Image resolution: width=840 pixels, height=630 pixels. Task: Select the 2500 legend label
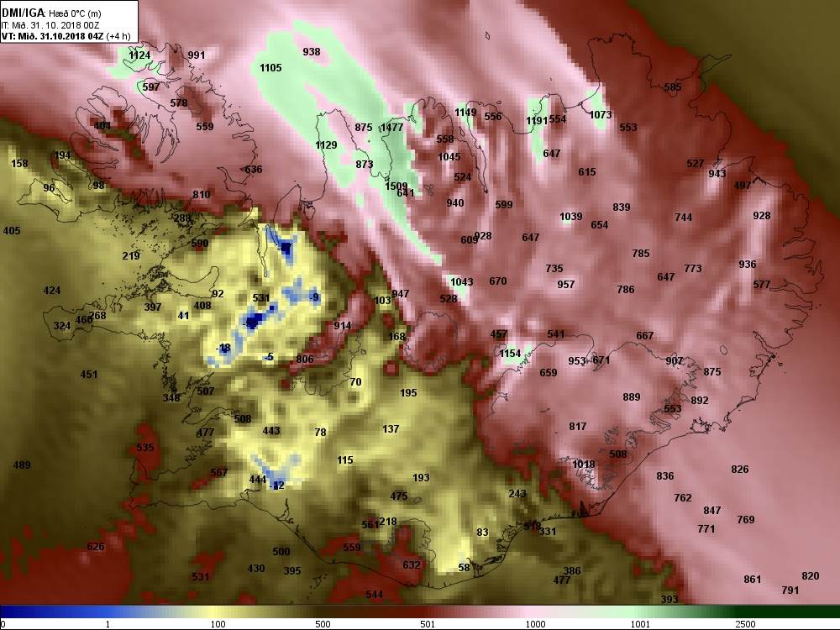(x=746, y=624)
